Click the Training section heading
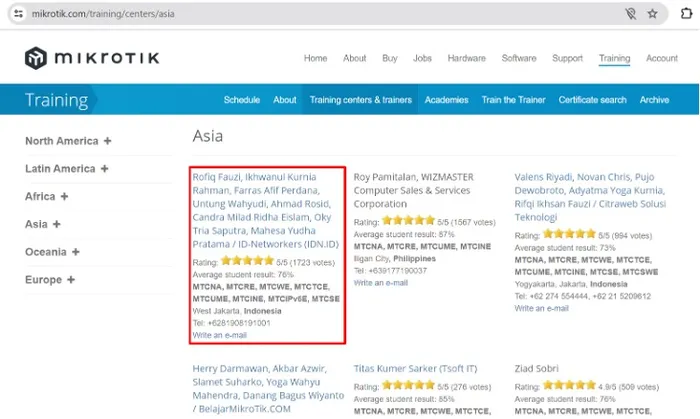 [56, 100]
